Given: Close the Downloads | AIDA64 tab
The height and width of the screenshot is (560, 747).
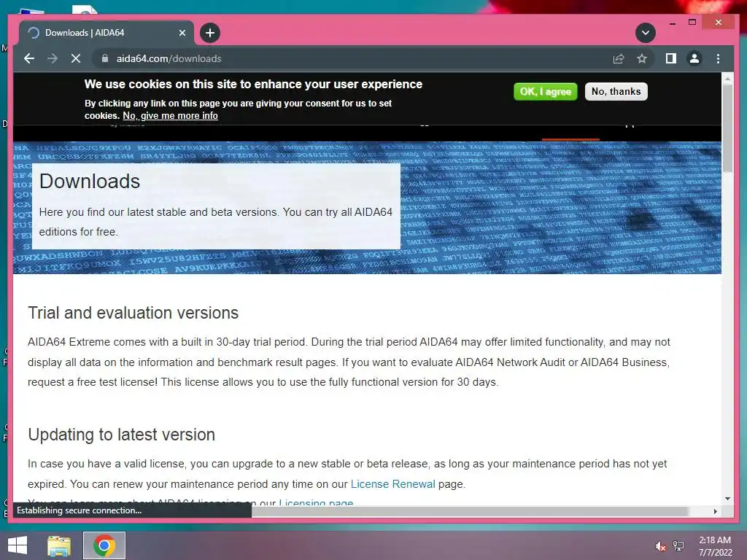Looking at the screenshot, I should click(182, 33).
